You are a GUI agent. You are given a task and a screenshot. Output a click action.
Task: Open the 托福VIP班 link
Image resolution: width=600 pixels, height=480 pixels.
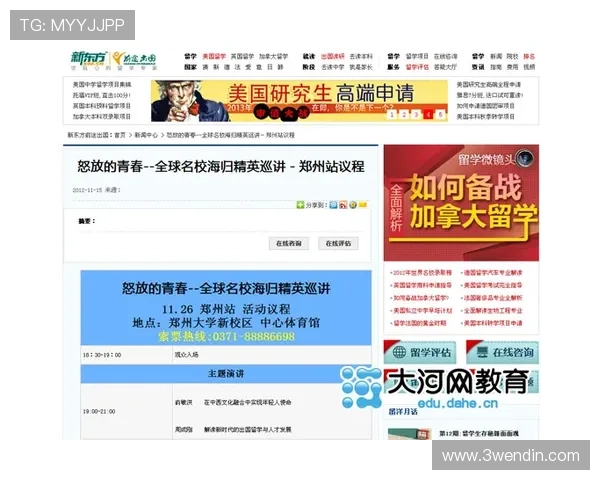tap(102, 95)
